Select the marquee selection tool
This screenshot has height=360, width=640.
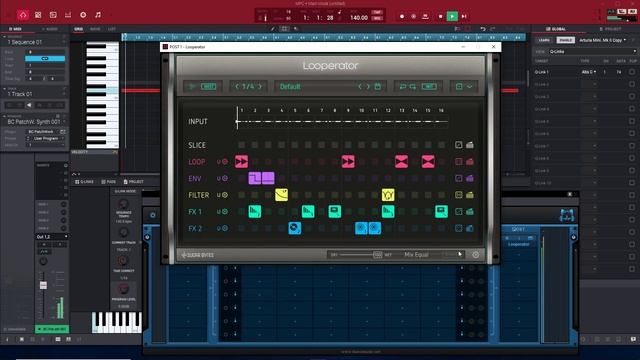pyautogui.click(x=284, y=29)
